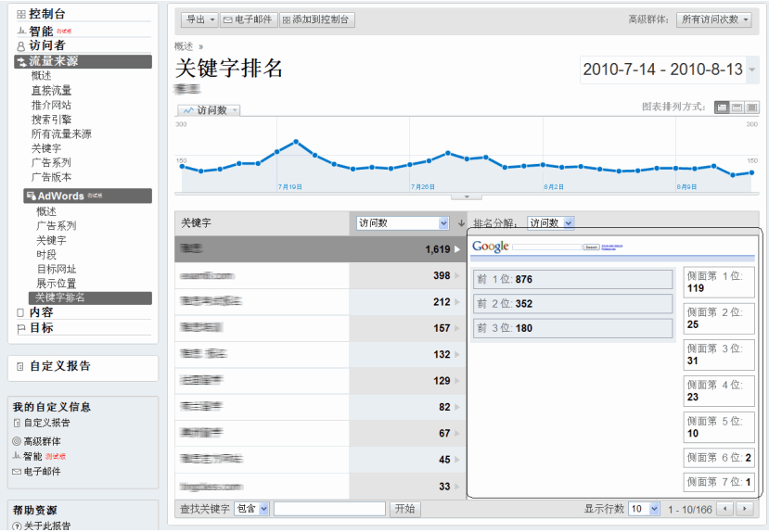Click the 开始 search button
Image resolution: width=769 pixels, height=532 pixels.
(404, 509)
